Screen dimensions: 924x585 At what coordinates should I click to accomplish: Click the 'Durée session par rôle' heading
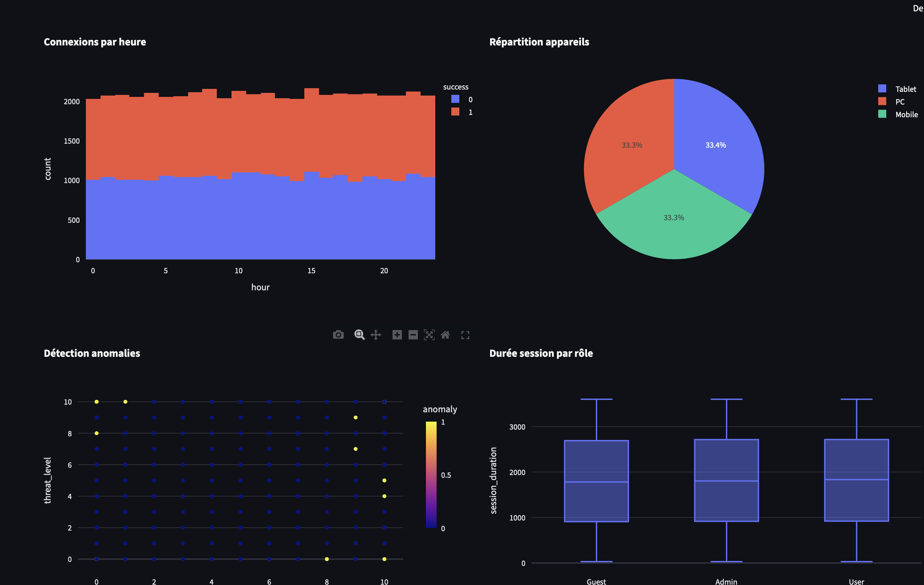541,353
